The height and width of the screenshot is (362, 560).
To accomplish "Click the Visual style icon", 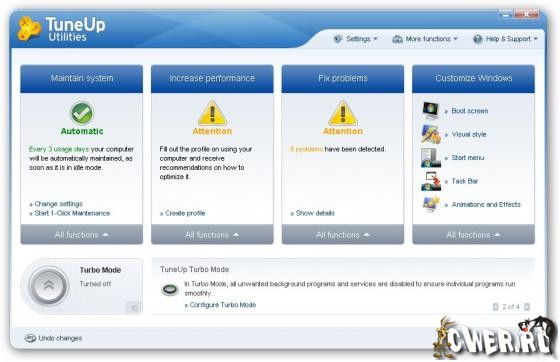I will coord(431,134).
